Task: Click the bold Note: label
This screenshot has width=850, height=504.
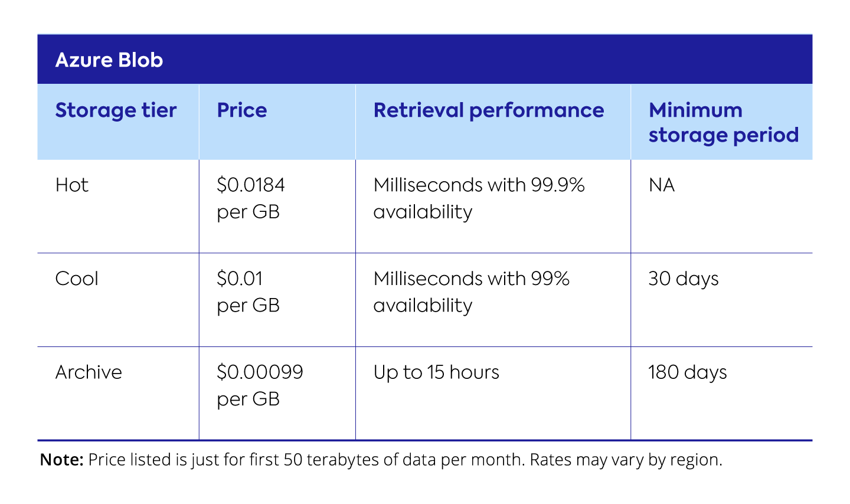Action: pos(62,460)
